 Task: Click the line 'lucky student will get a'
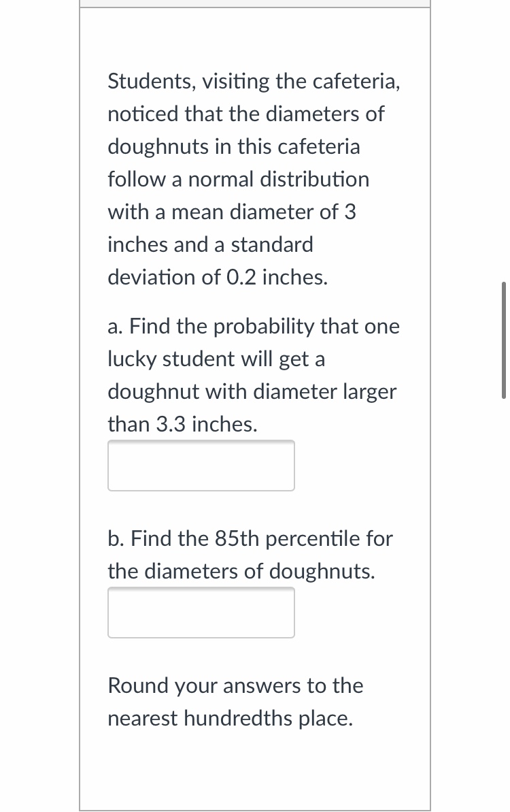[x=216, y=359]
